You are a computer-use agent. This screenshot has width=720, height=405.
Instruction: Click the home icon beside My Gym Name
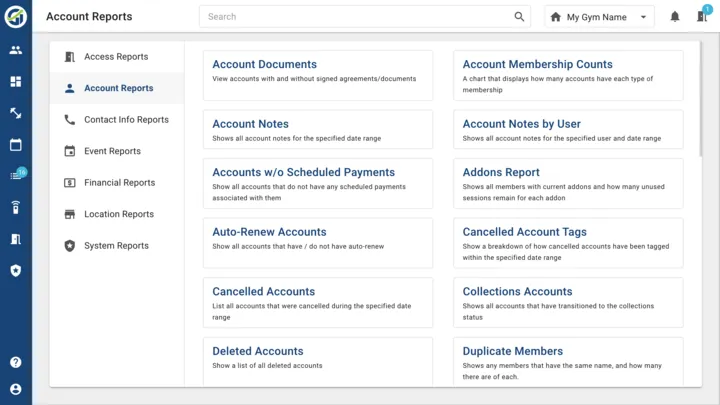click(x=556, y=17)
